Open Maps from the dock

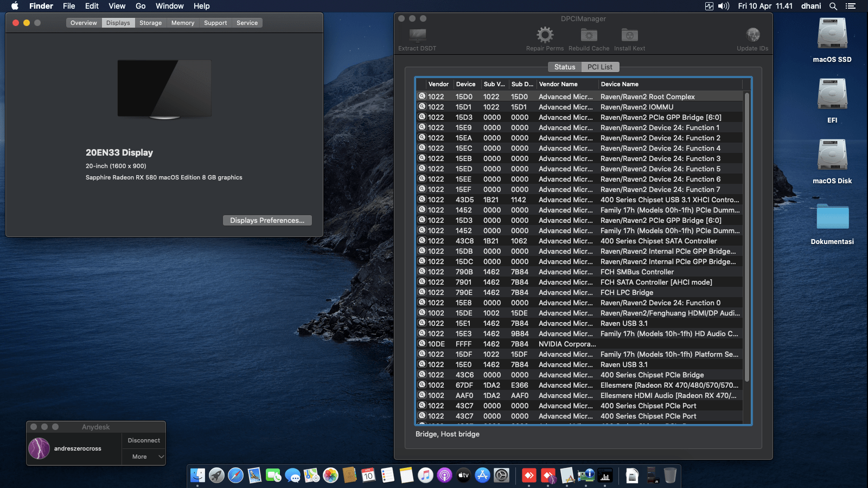tap(311, 476)
